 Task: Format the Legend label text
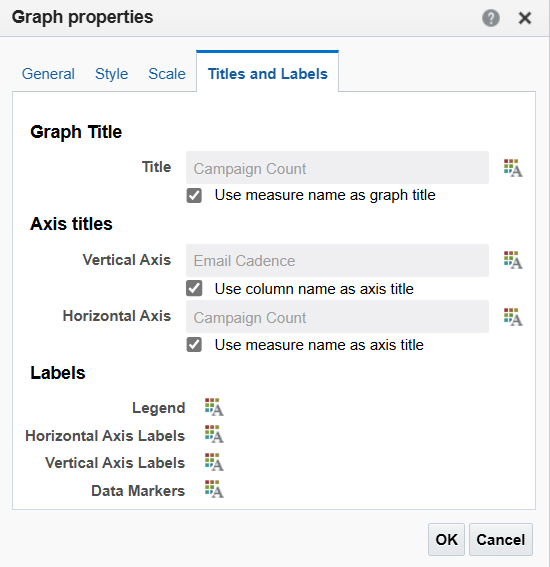point(214,407)
